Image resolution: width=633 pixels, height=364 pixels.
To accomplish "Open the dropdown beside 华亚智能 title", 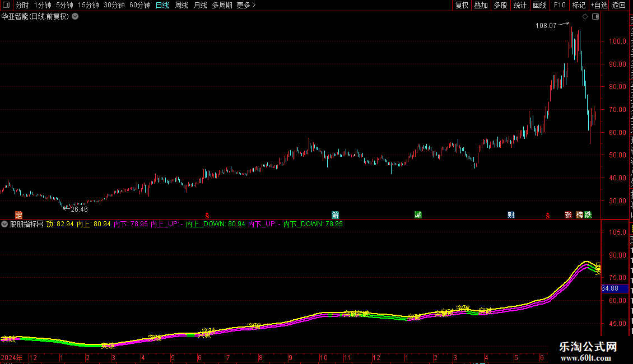I will 75,17.
